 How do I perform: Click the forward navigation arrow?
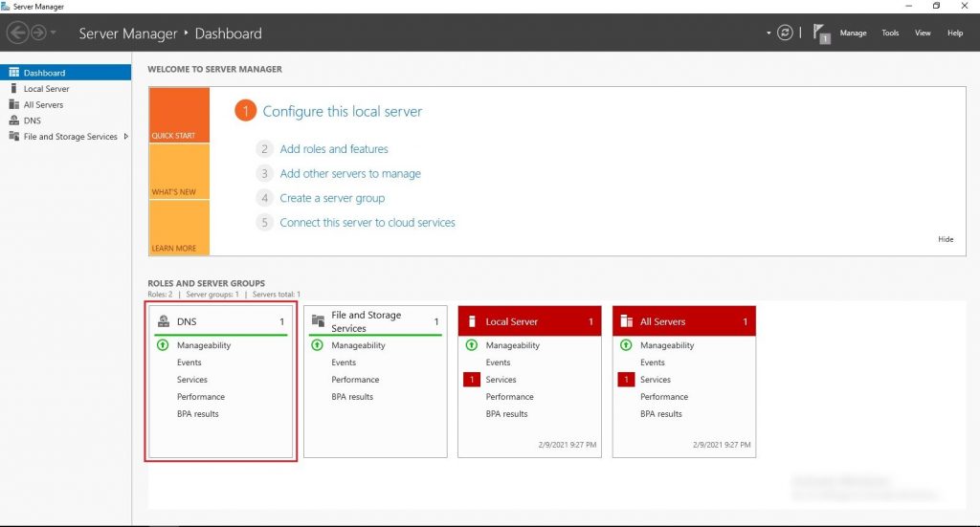point(38,33)
